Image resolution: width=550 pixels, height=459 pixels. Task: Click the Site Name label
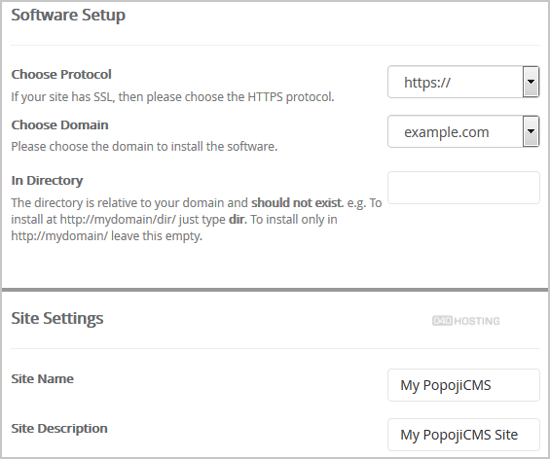[x=42, y=379]
